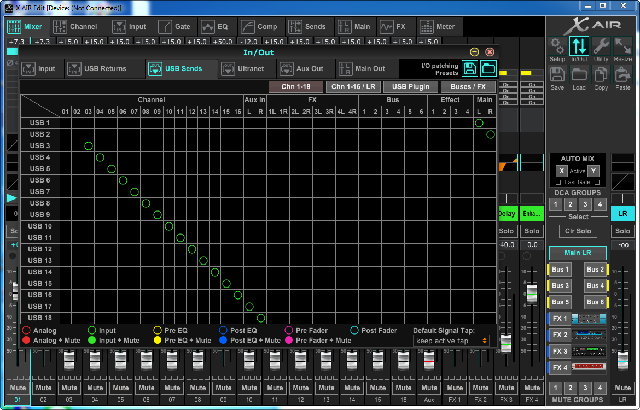Apply the Chn 1-16 / LR preset
The height and width of the screenshot is (410, 640).
[353, 86]
